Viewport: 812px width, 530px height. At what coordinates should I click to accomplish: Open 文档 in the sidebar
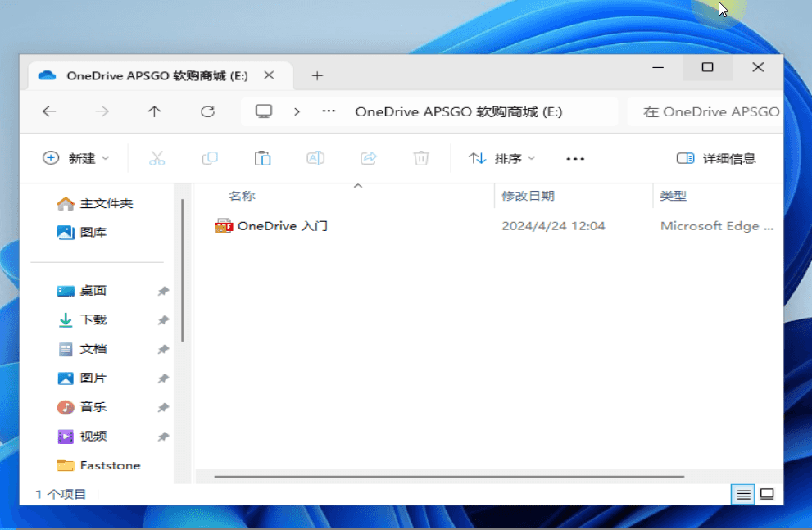point(82,349)
